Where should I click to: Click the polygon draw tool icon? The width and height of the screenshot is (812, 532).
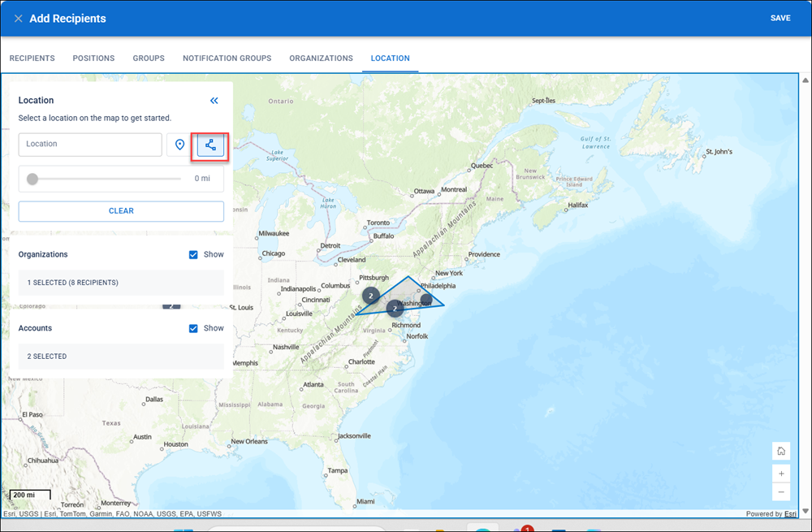[x=210, y=145]
